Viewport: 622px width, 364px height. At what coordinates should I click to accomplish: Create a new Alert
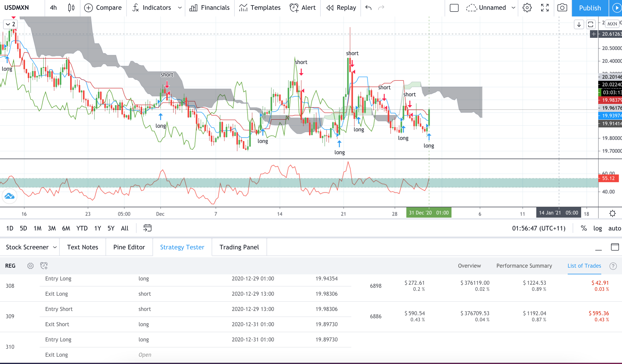click(x=302, y=8)
